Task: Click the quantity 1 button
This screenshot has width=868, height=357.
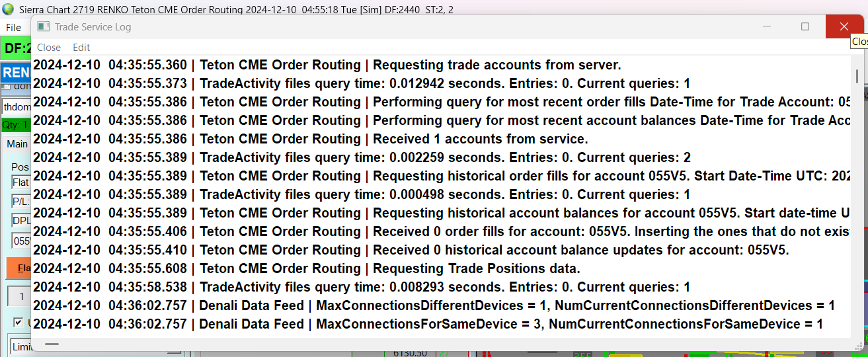Action: [20, 297]
